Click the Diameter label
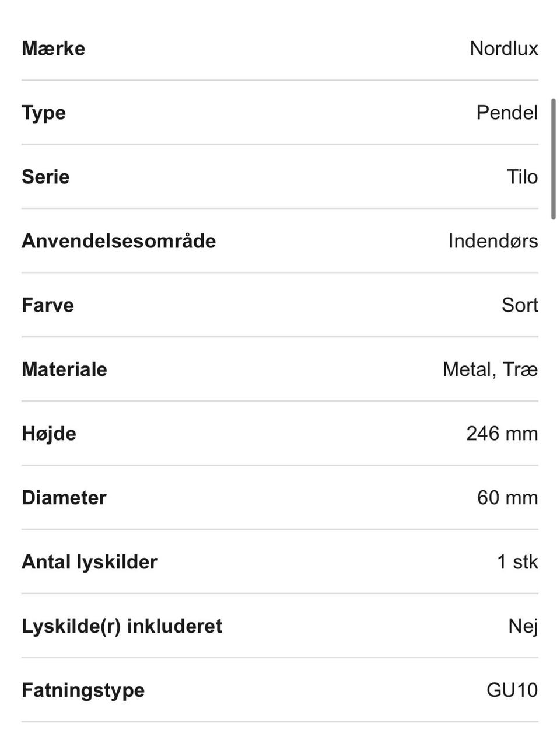560x733 pixels. 64,498
